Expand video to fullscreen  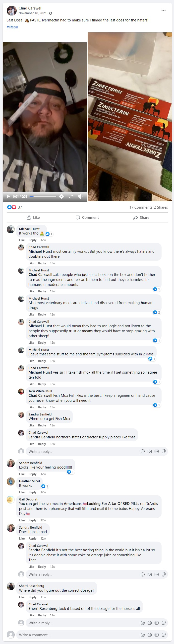[x=71, y=196]
